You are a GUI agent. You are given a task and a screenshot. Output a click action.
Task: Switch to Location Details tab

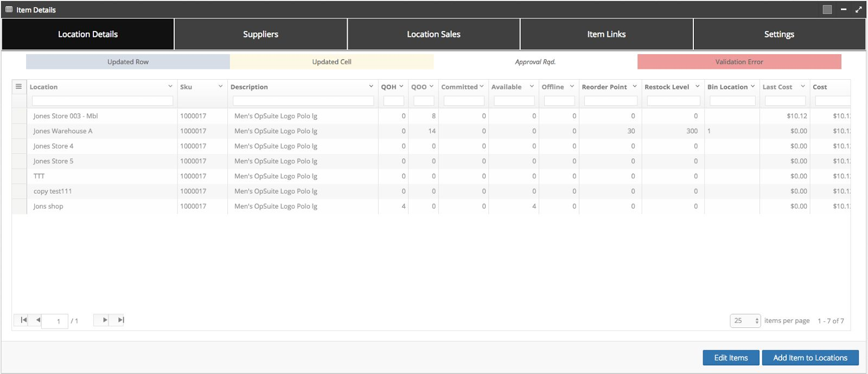[88, 34]
